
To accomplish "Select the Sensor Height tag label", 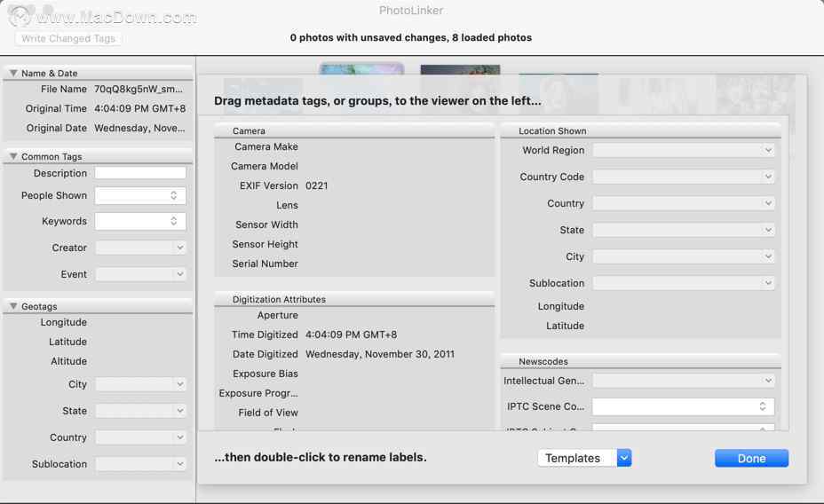I will pyautogui.click(x=265, y=244).
